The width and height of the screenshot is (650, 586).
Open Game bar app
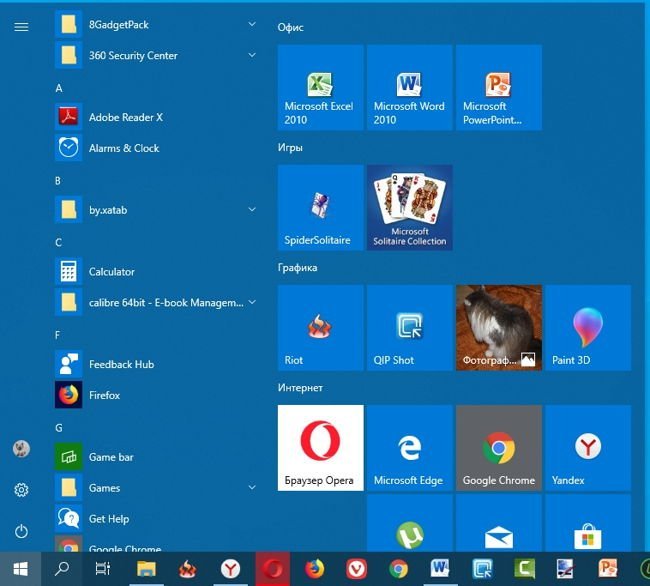155,457
